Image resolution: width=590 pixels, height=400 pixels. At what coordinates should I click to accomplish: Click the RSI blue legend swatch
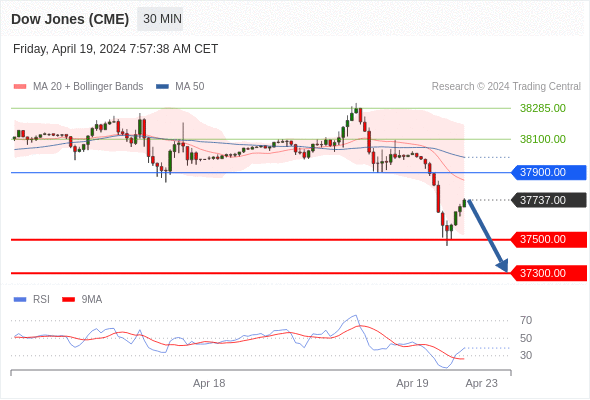[20, 300]
